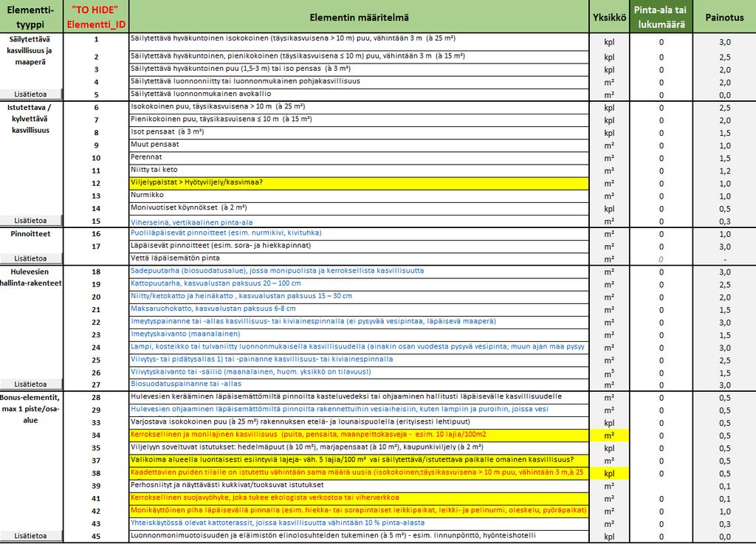
Task: Click the "Monivuotiset köynnökset (à 2 m²)" cell
Action: 360,208
